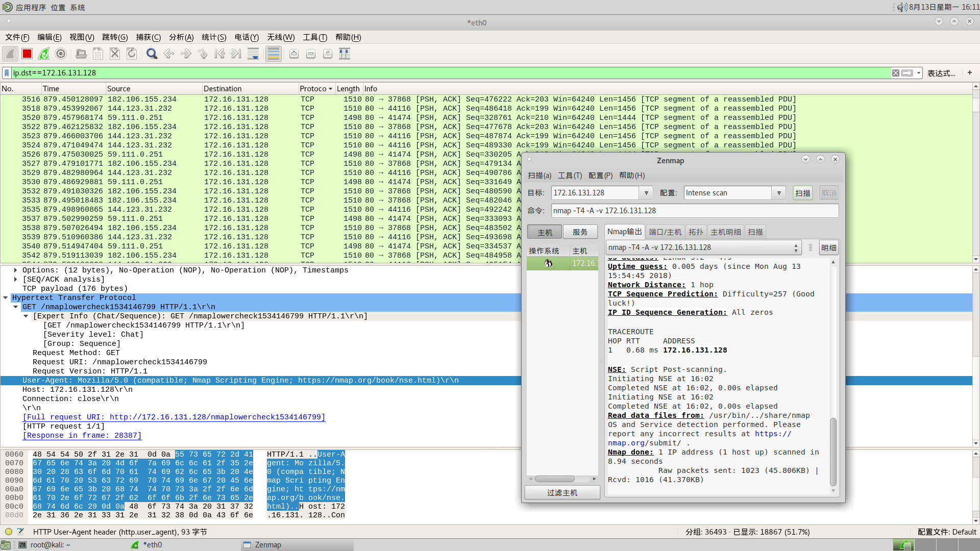The image size is (980, 551).
Task: Save the capture file icon
Action: point(98,54)
